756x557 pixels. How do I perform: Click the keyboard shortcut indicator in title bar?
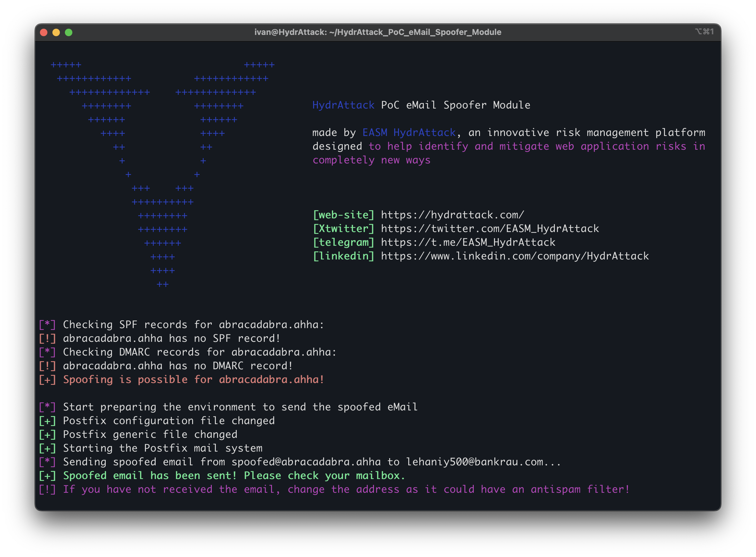click(704, 32)
